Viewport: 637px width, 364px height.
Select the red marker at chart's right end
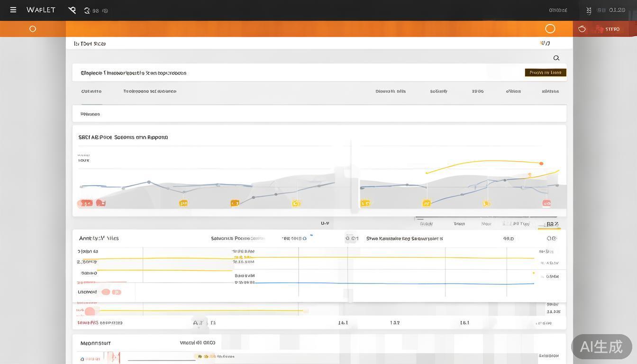point(546,203)
